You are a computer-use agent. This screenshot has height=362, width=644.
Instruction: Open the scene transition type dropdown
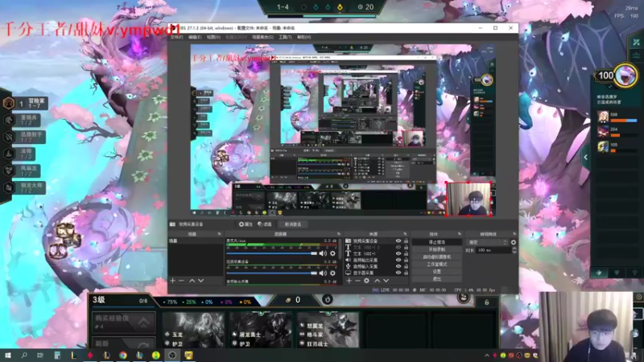(488, 243)
